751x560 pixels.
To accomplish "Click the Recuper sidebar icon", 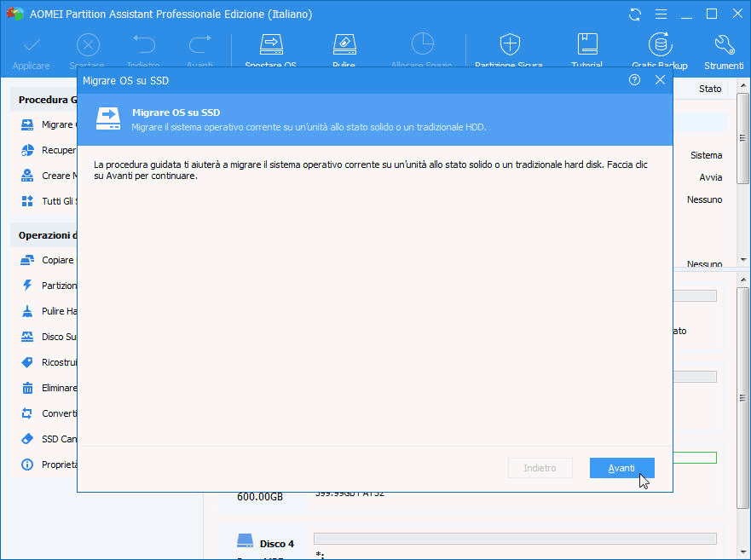I will pyautogui.click(x=28, y=150).
